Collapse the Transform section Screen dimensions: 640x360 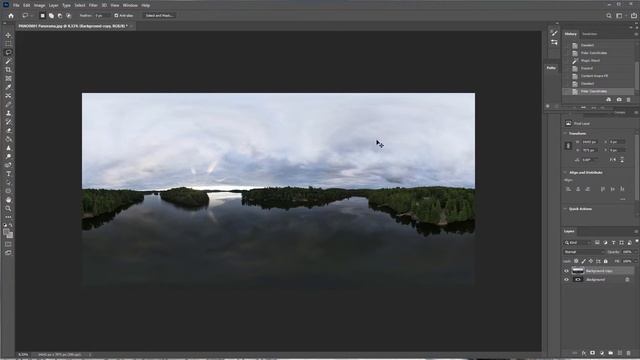click(x=565, y=133)
